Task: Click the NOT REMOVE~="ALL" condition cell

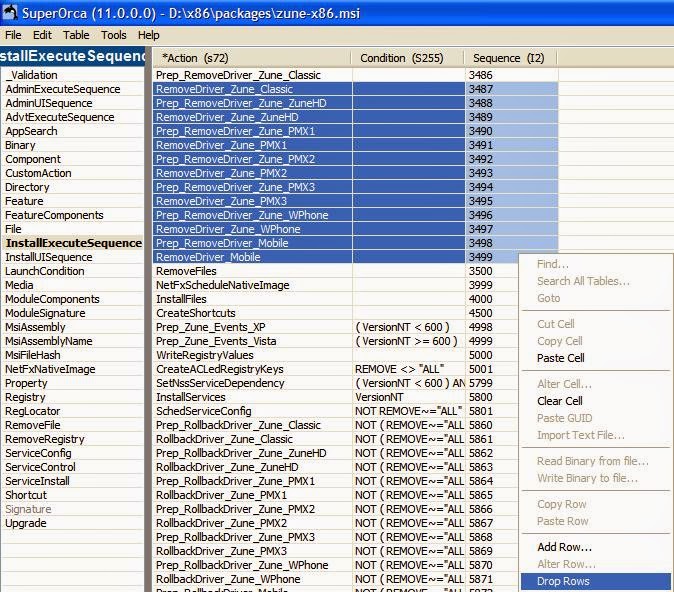Action: (x=409, y=411)
